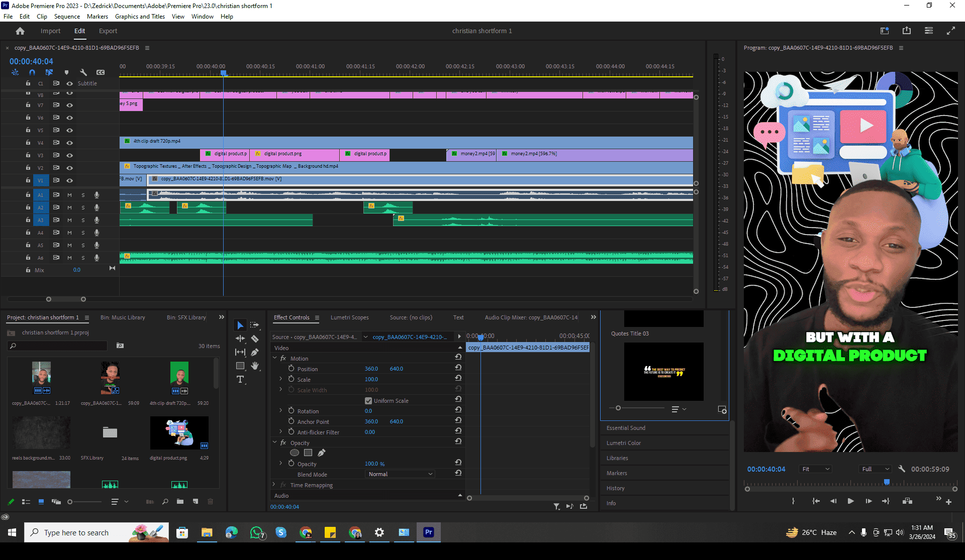Screen dimensions: 965x560
Task: Select the Pen tool in tools panel
Action: click(255, 353)
